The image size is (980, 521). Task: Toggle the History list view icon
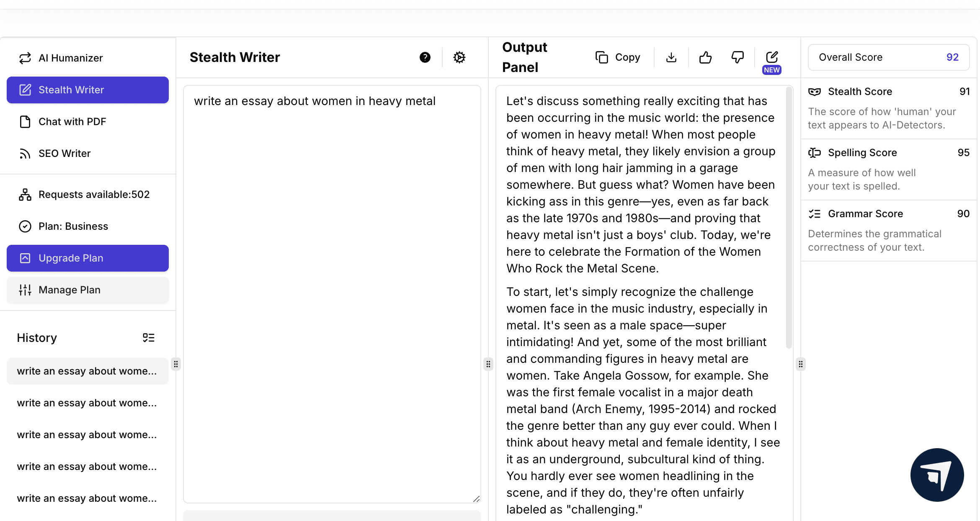point(149,338)
